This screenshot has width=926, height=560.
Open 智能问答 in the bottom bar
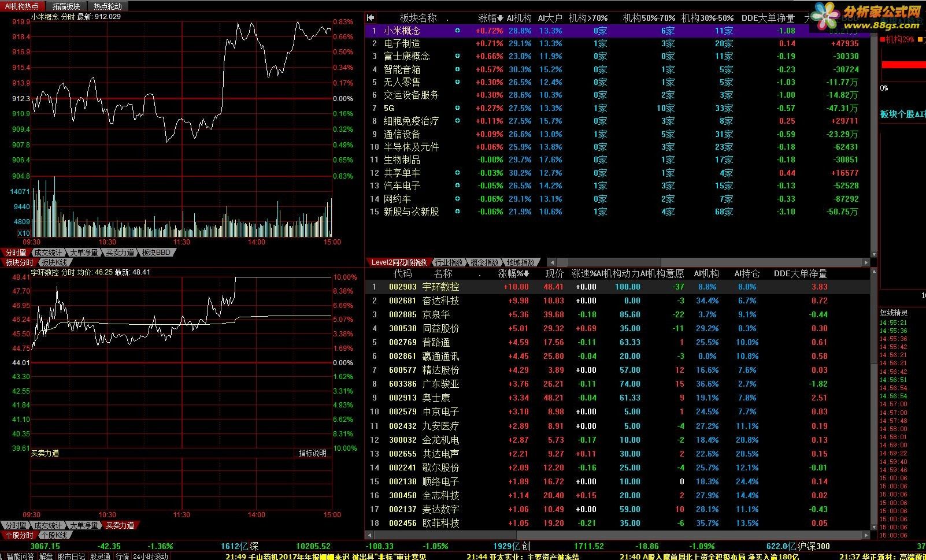point(21,556)
